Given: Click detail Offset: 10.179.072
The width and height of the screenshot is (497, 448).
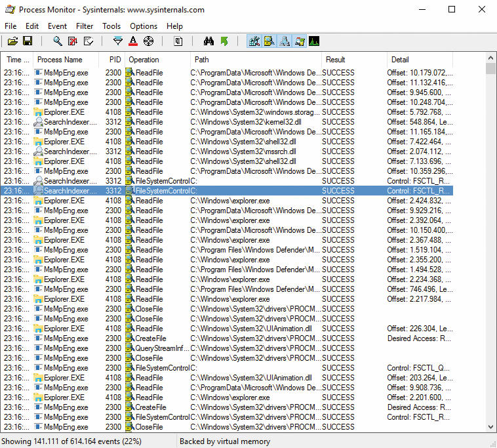Looking at the screenshot, I should 420,73.
